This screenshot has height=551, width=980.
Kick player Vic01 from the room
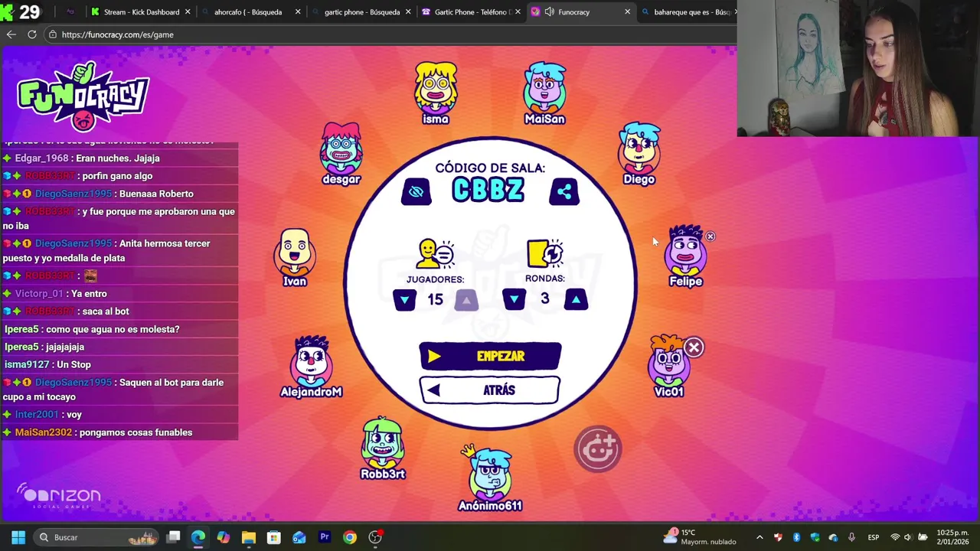[694, 347]
